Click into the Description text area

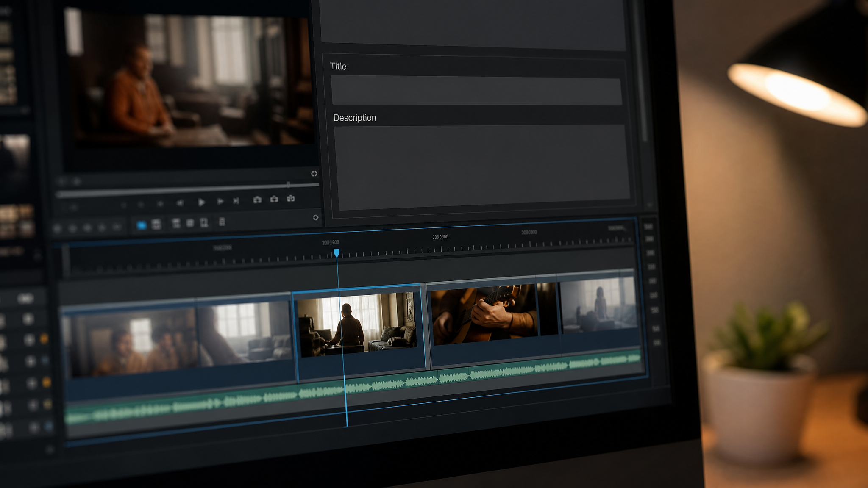pyautogui.click(x=482, y=167)
